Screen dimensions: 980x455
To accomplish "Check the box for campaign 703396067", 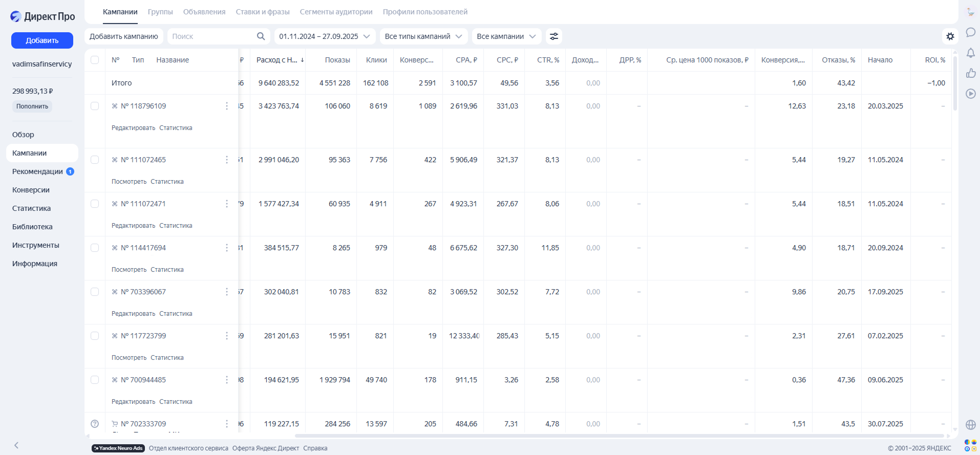I will click(x=95, y=292).
